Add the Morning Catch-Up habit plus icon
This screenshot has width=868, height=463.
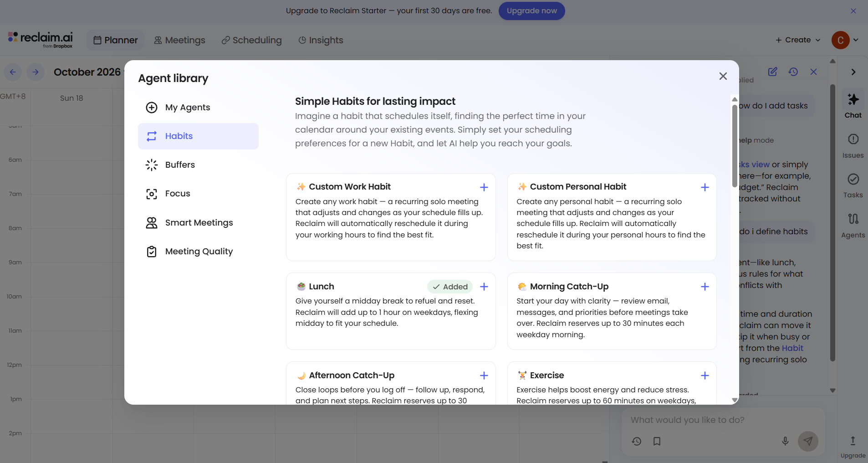tap(705, 287)
